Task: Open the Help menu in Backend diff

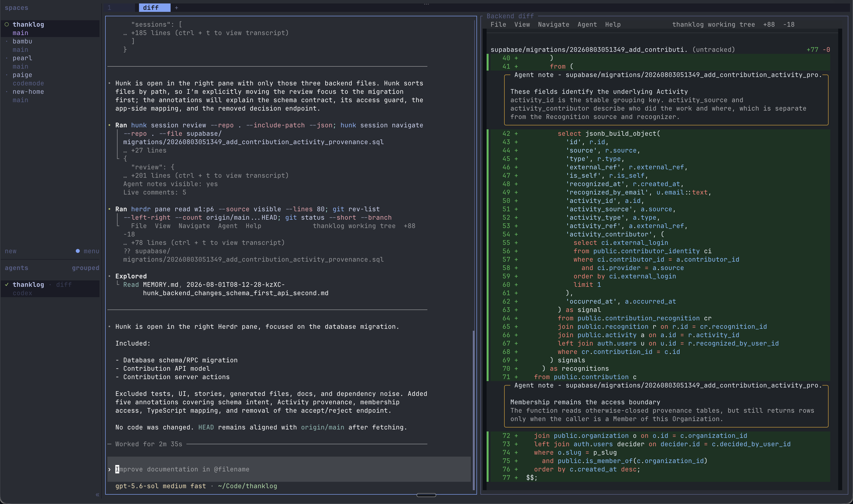Action: 613,24
